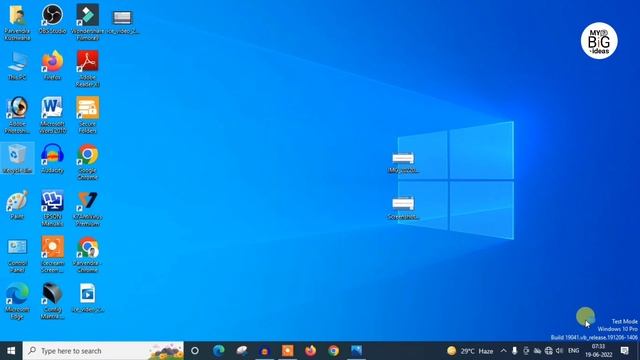Launch the K7 Antivirus Premium shortcut
The image size is (640, 360).
click(87, 208)
